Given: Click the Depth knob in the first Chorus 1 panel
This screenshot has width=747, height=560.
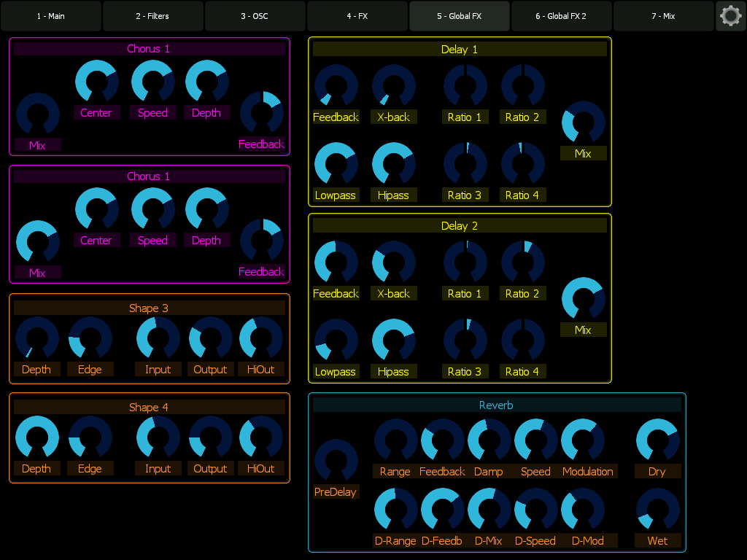Looking at the screenshot, I should 206,82.
